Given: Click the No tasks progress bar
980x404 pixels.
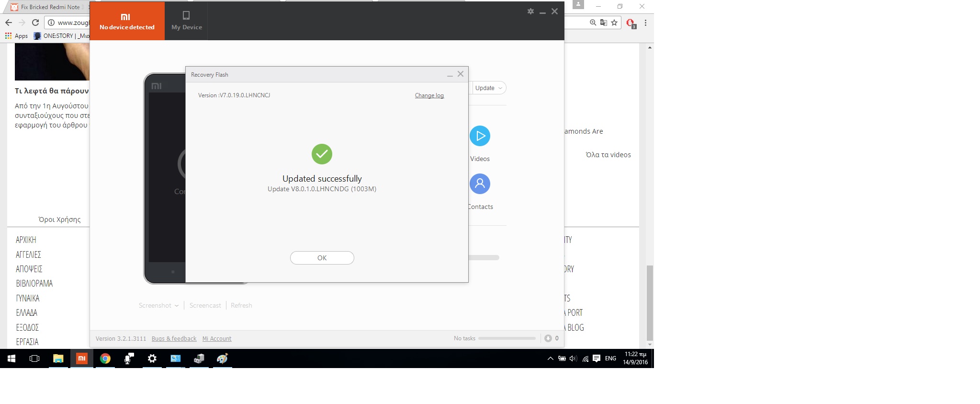Looking at the screenshot, I should [507, 338].
